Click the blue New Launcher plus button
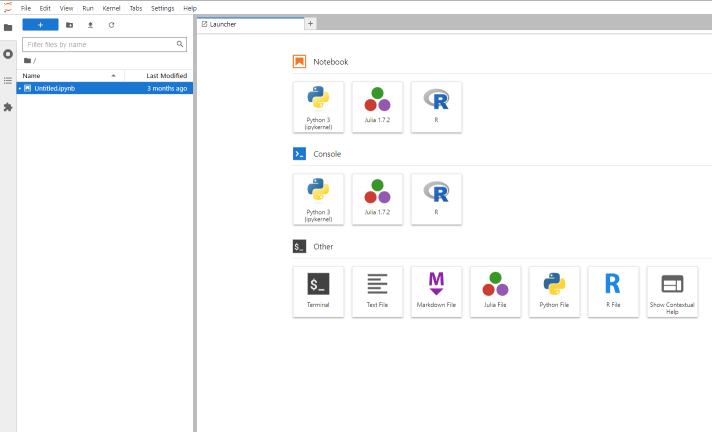The height and width of the screenshot is (432, 712). coord(40,25)
